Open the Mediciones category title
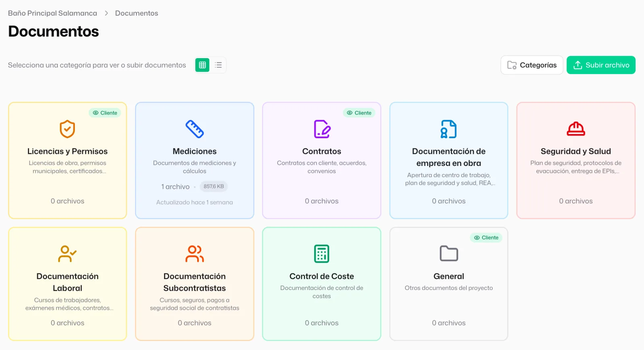This screenshot has width=644, height=350. pyautogui.click(x=194, y=151)
